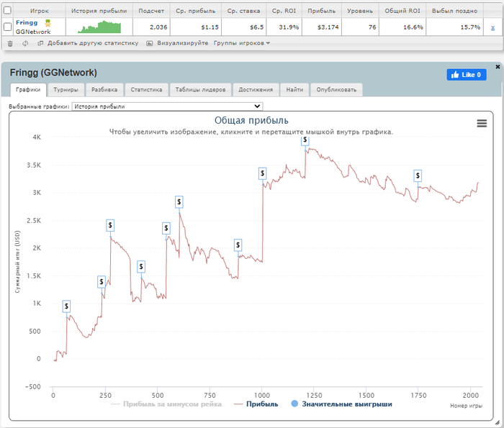Viewport: 504px width, 428px height.
Task: Click the $ win marker near game 60
Action: pyautogui.click(x=66, y=306)
